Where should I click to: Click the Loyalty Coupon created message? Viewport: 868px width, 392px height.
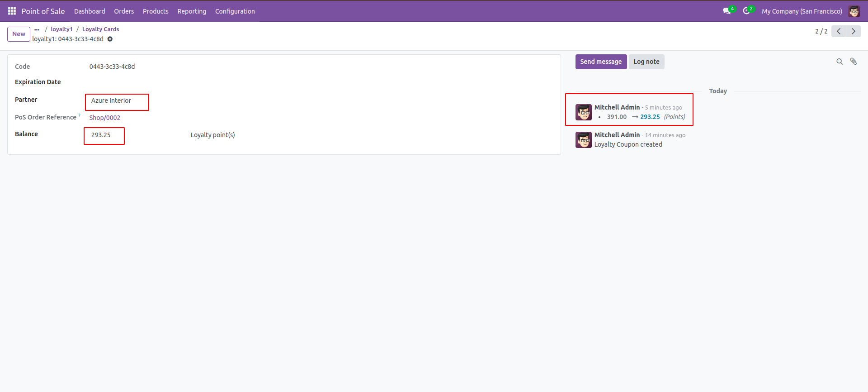coord(628,144)
